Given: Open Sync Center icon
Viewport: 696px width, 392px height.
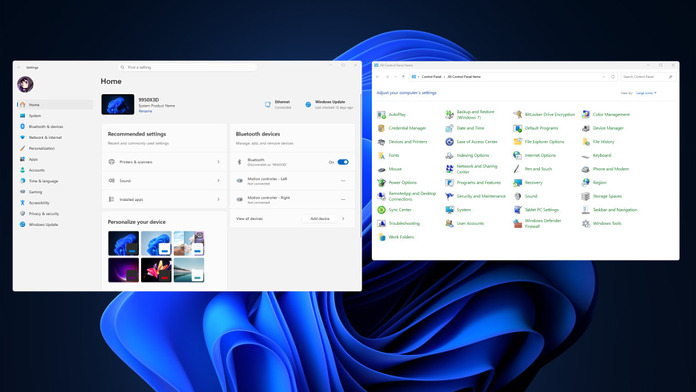Looking at the screenshot, I should coord(381,210).
